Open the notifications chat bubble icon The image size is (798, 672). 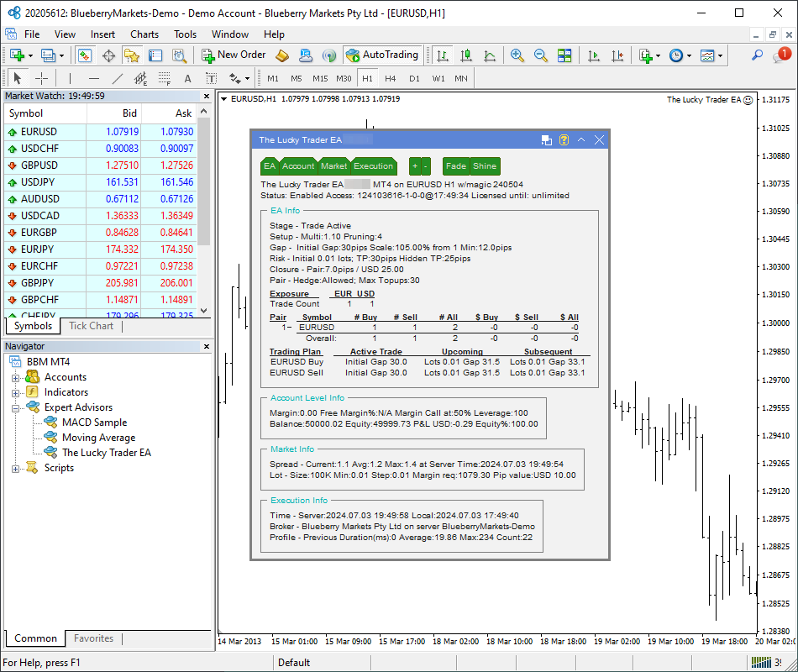point(780,55)
